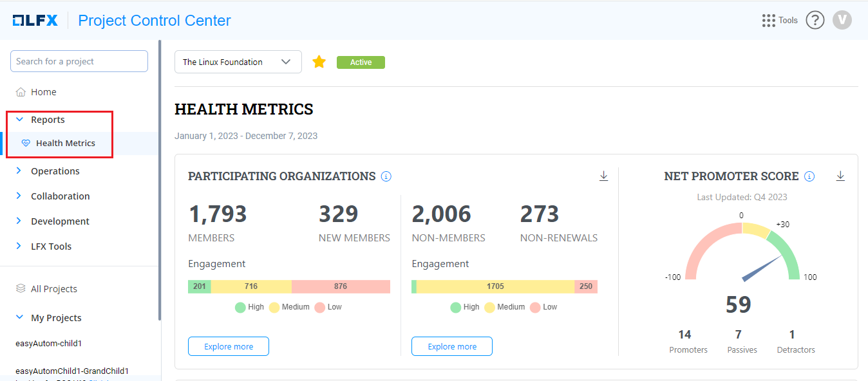
Task: Click the help question mark icon
Action: [815, 21]
